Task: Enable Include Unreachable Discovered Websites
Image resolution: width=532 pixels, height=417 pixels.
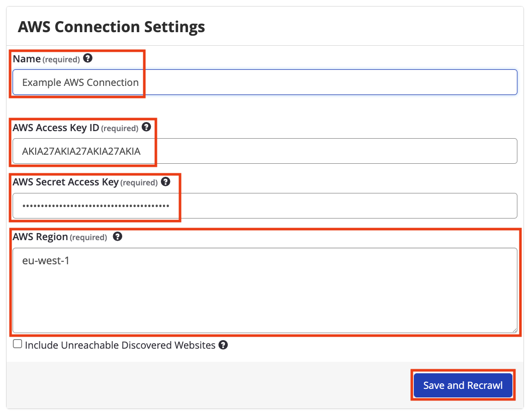Action: point(18,343)
